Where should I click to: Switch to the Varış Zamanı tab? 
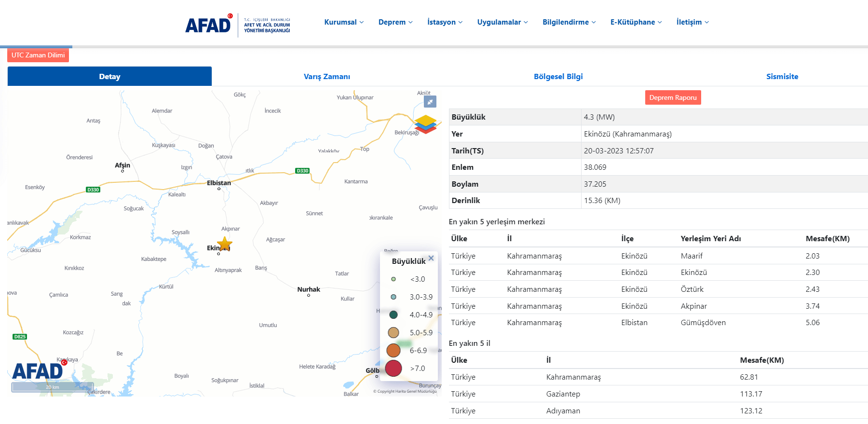point(327,76)
